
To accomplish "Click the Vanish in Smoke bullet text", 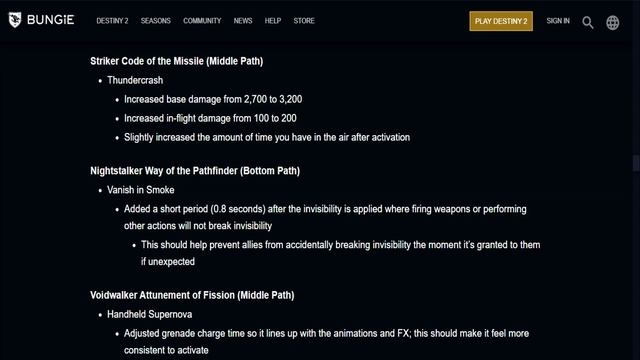I will 141,190.
